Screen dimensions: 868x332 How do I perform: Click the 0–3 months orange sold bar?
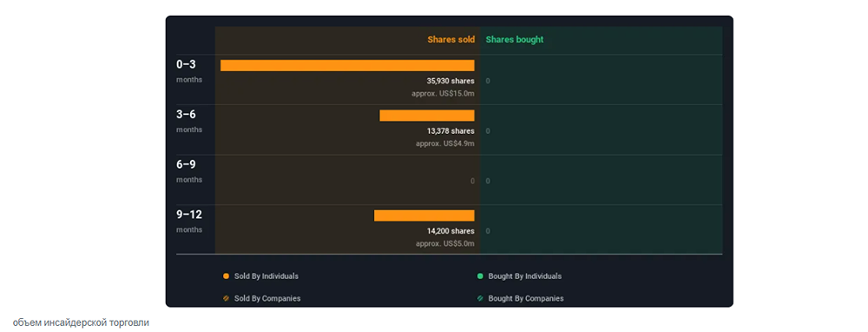pos(347,65)
